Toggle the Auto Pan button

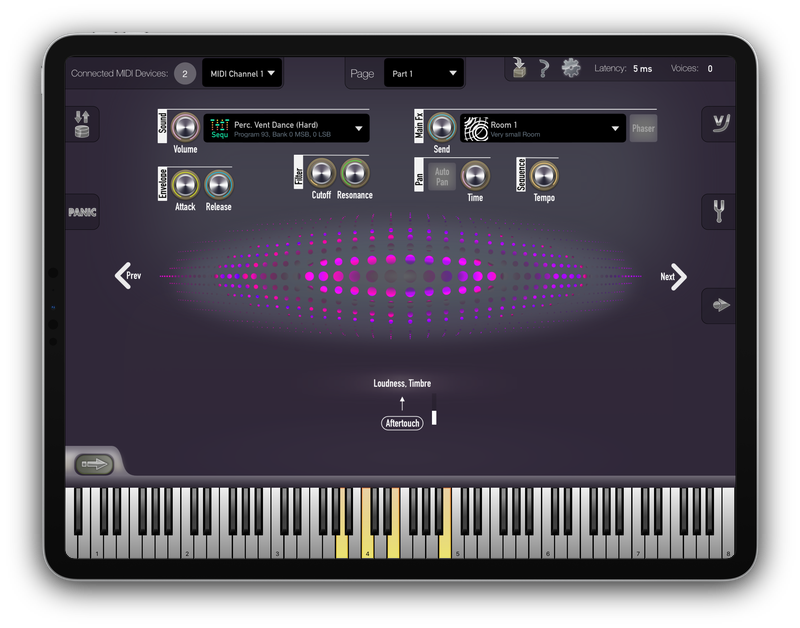[442, 177]
